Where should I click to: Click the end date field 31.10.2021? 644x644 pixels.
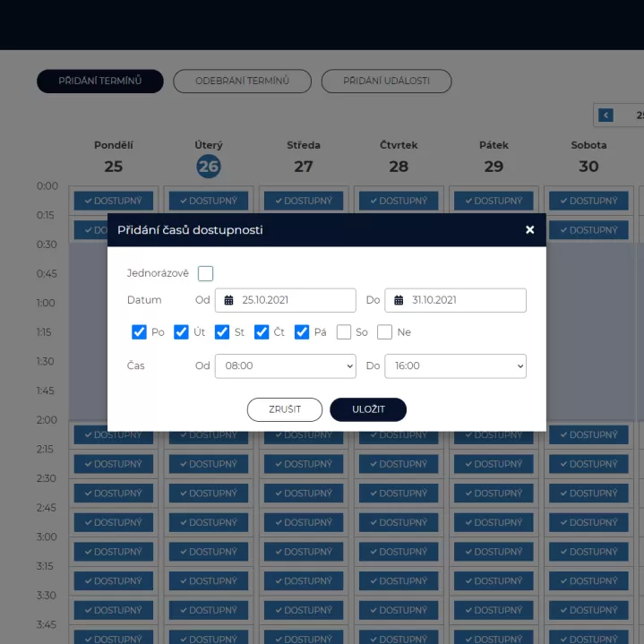[x=464, y=300]
